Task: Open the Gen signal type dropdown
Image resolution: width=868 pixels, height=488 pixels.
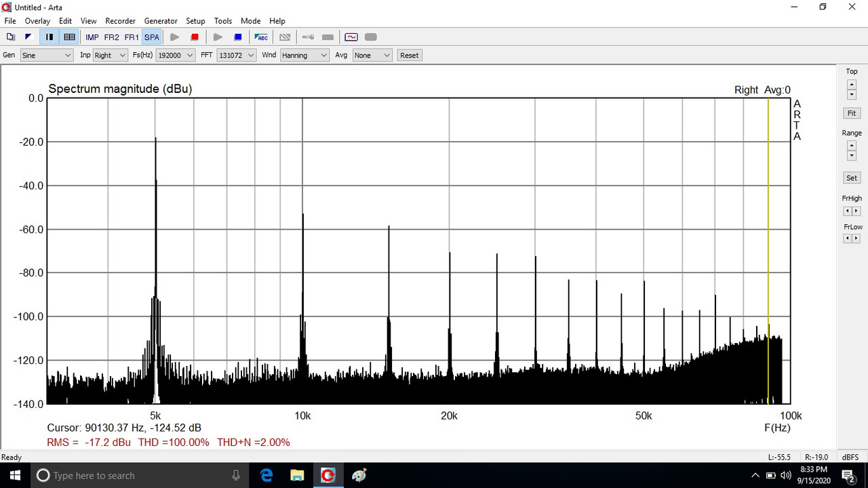Action: coord(46,56)
